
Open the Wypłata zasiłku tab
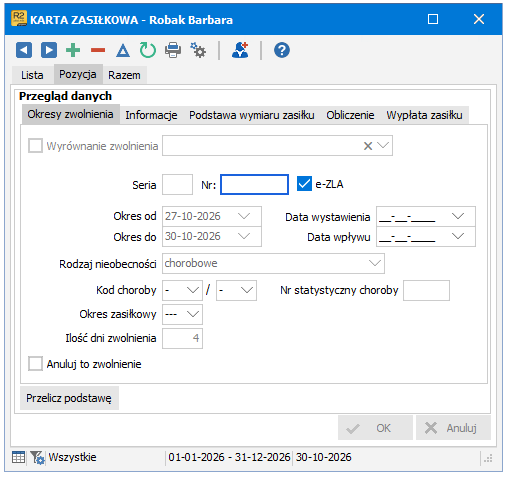(x=424, y=115)
